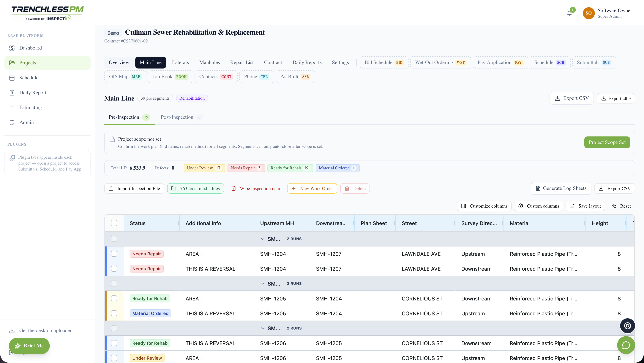644x363 pixels.
Task: Open 763 local media files
Action: pyautogui.click(x=195, y=188)
